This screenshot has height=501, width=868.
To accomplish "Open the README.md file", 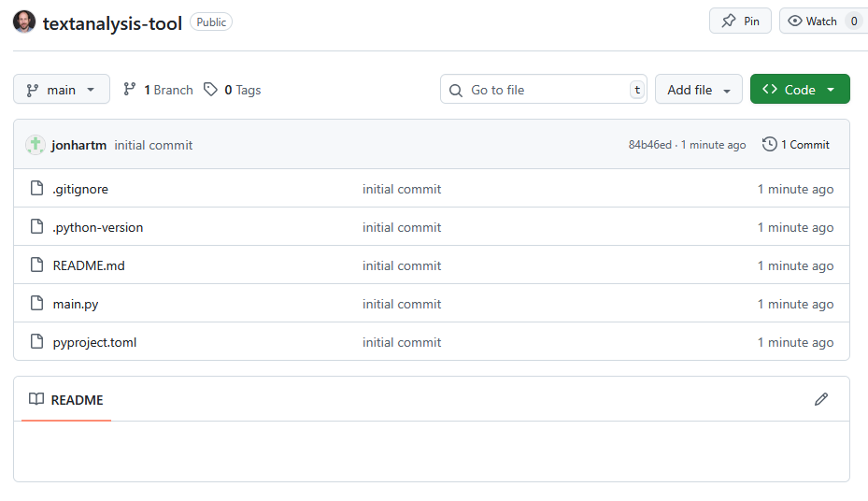I will click(89, 265).
